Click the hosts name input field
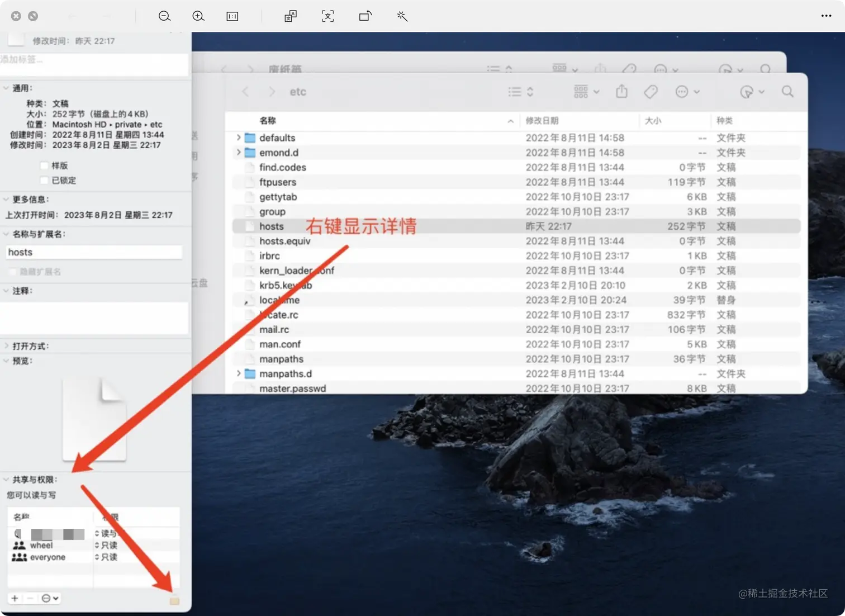This screenshot has height=616, width=845. click(x=94, y=252)
